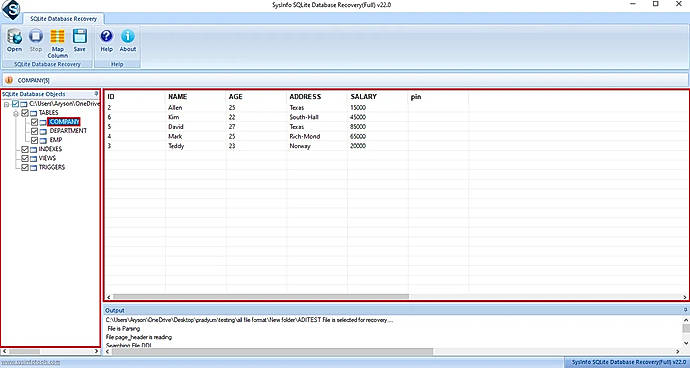The image size is (690, 368).
Task: Open a database with the Open icon
Action: point(15,37)
